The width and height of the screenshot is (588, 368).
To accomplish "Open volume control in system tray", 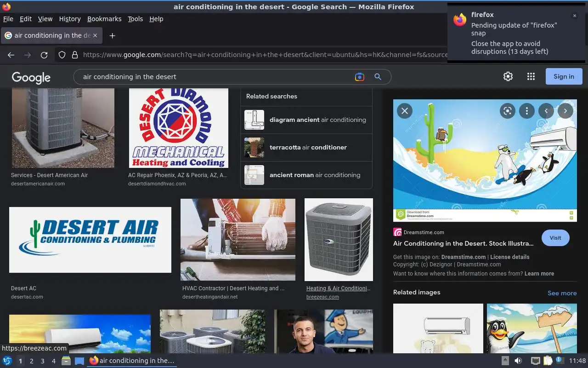I will pyautogui.click(x=518, y=361).
